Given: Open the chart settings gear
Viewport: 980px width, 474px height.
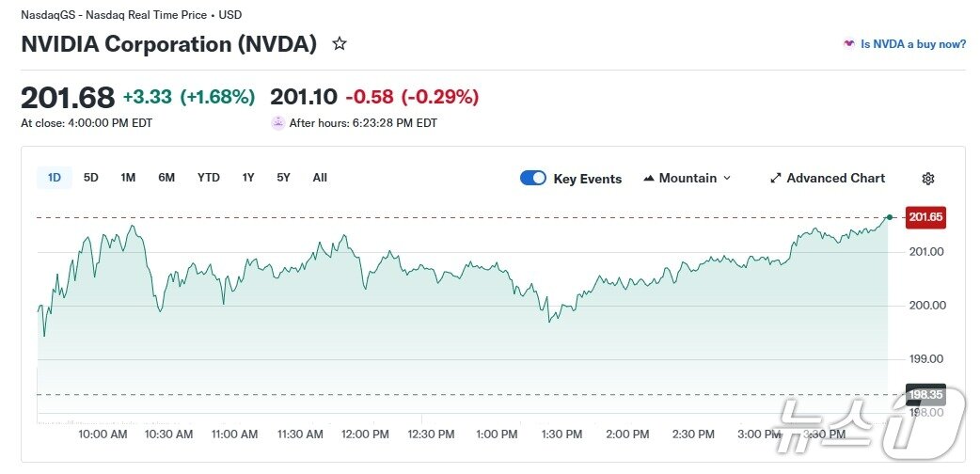Looking at the screenshot, I should pyautogui.click(x=927, y=179).
